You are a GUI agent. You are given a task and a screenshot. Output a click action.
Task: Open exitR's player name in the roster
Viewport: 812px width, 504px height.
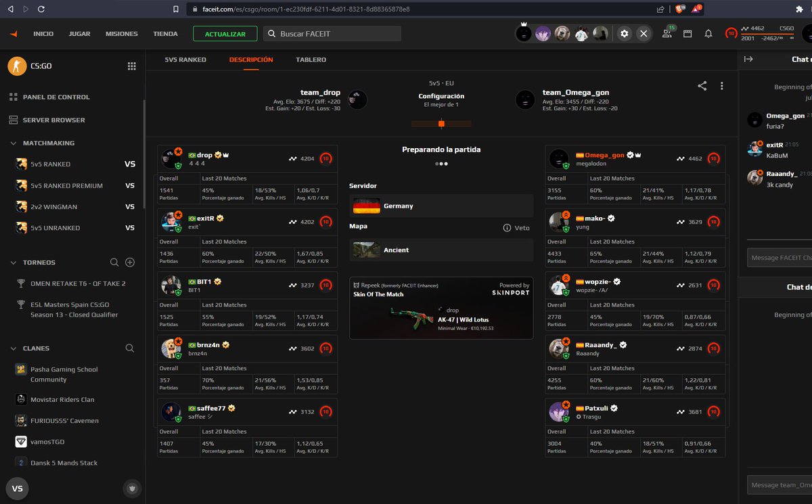point(206,219)
